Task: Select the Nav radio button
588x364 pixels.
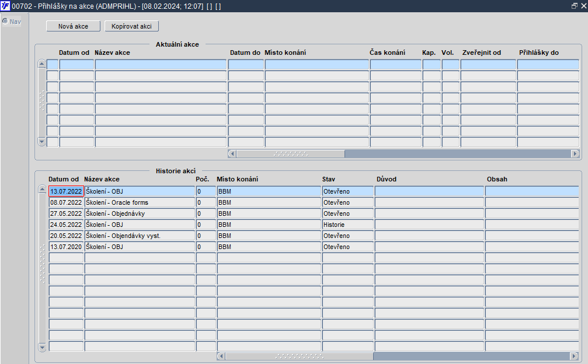Action: [x=5, y=22]
